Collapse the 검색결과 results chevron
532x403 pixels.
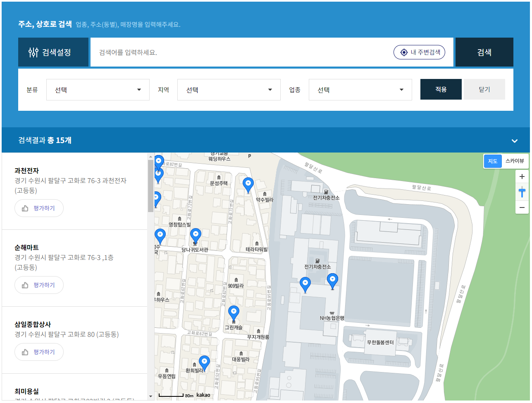pyautogui.click(x=515, y=141)
